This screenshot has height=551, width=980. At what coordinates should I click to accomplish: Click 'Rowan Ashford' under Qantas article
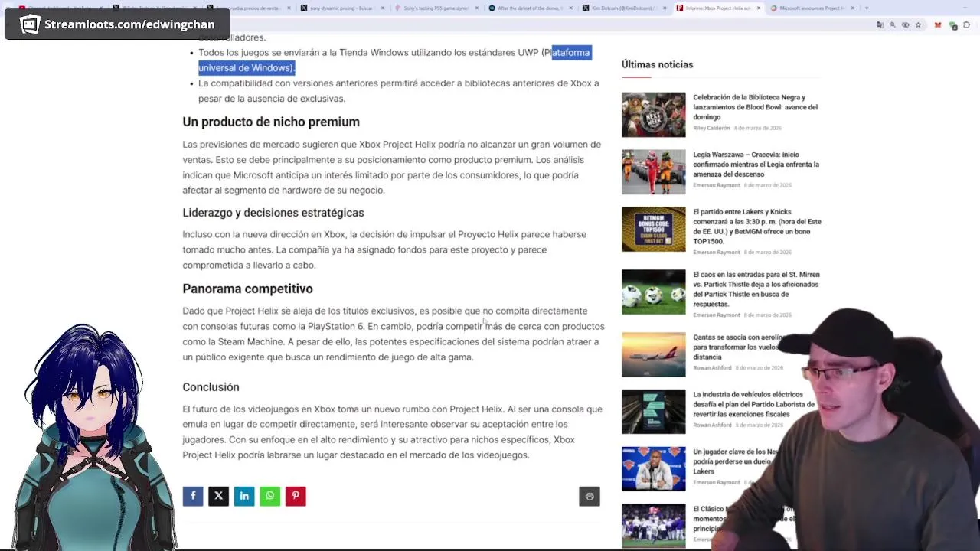(x=712, y=367)
